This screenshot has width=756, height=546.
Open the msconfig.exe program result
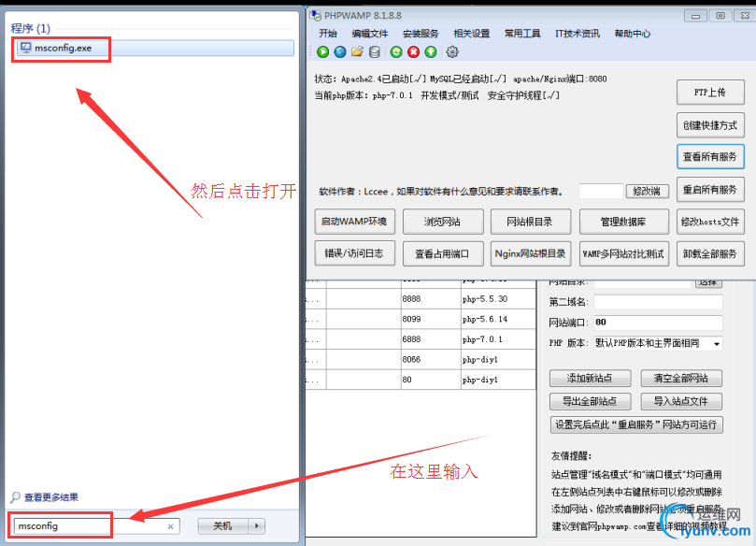(154, 48)
